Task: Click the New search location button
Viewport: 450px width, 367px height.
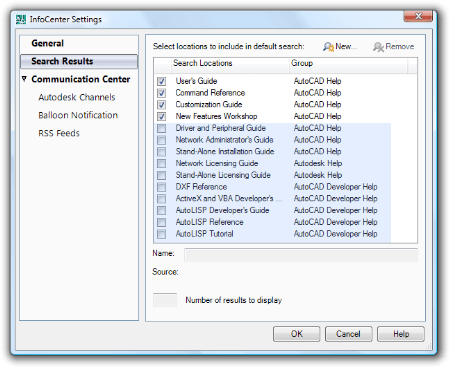Action: pyautogui.click(x=339, y=46)
